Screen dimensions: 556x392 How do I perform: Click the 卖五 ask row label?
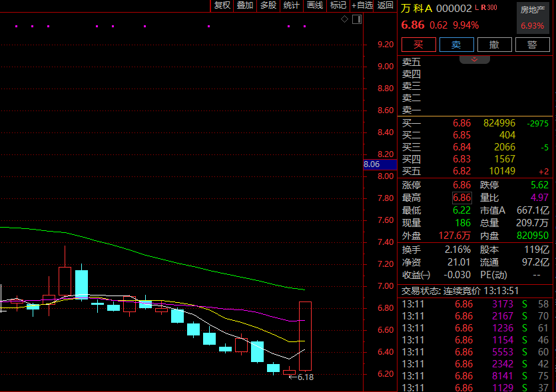click(x=412, y=63)
